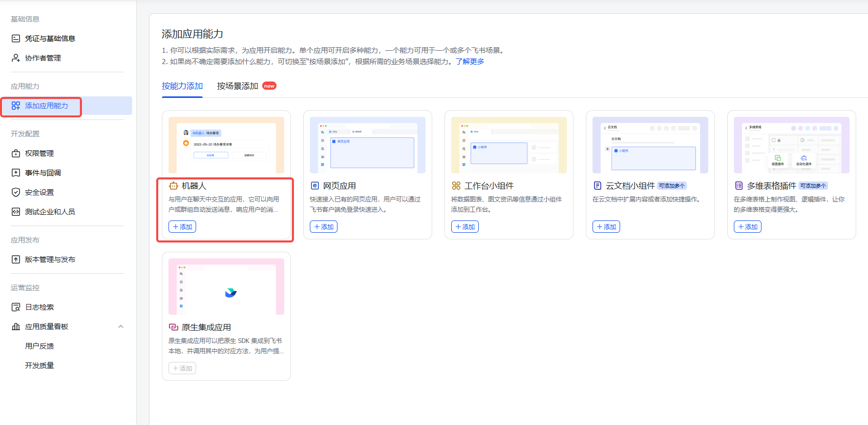Click the 网页应用 title icon
868x425 pixels.
(x=315, y=186)
